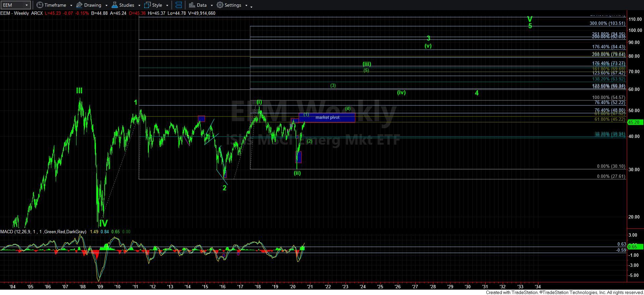The image size is (644, 295).
Task: Open the Drawing tools button
Action: point(89,5)
